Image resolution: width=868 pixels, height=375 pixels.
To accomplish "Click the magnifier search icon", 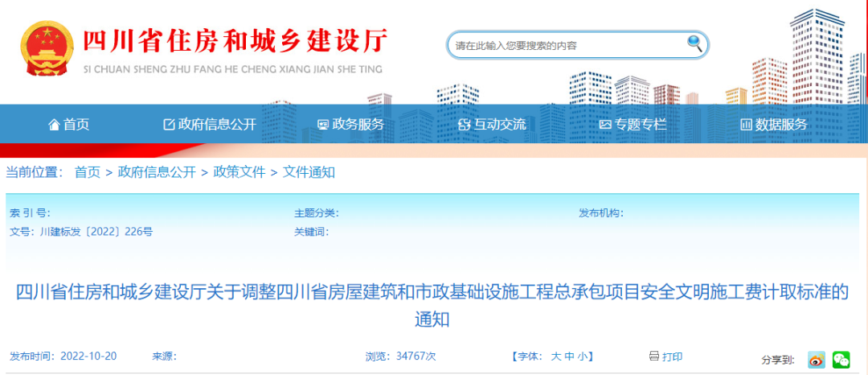I will pyautogui.click(x=694, y=44).
